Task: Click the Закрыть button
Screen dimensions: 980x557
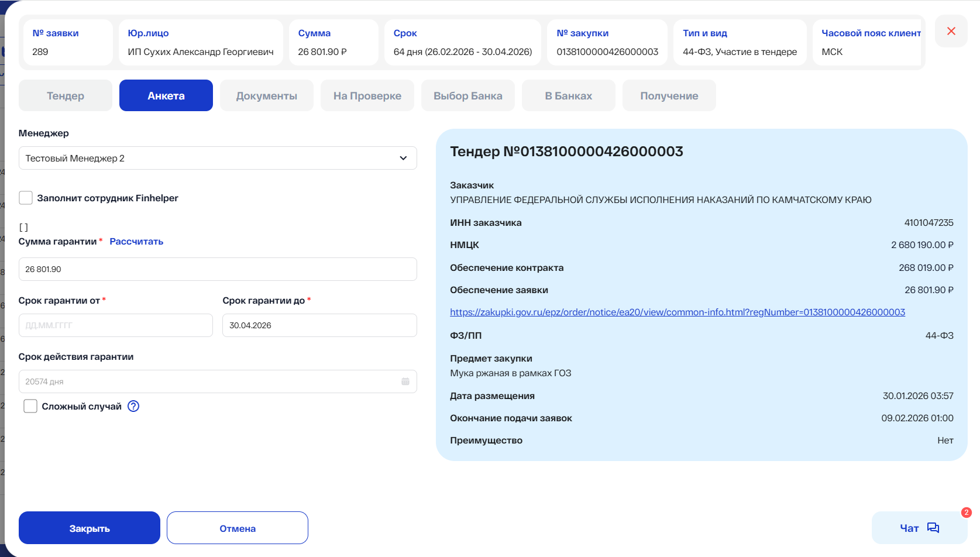Action: coord(90,528)
